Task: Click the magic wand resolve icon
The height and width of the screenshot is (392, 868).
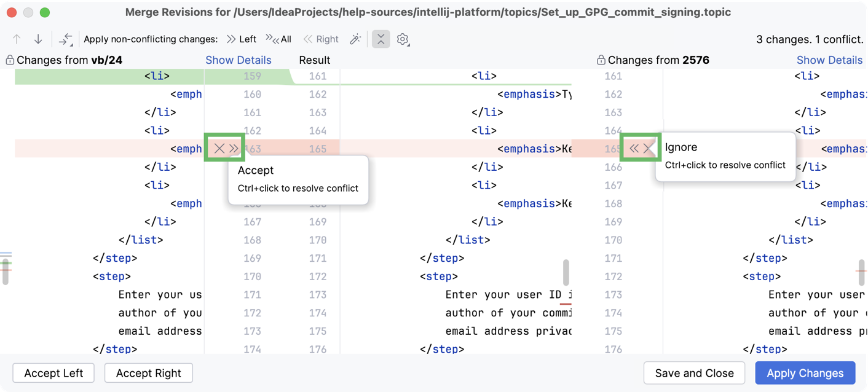Action: (x=355, y=39)
